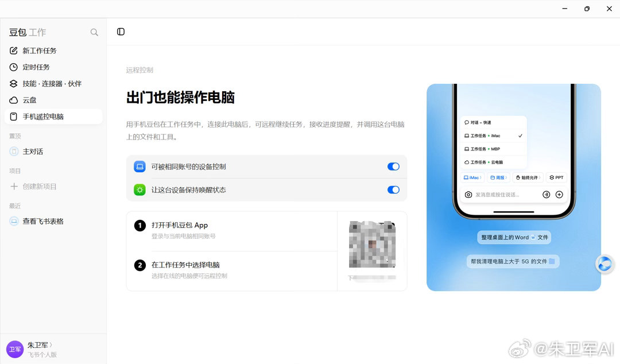Click the plus icon beside 创建新项目
The image size is (620, 364).
coord(14,187)
